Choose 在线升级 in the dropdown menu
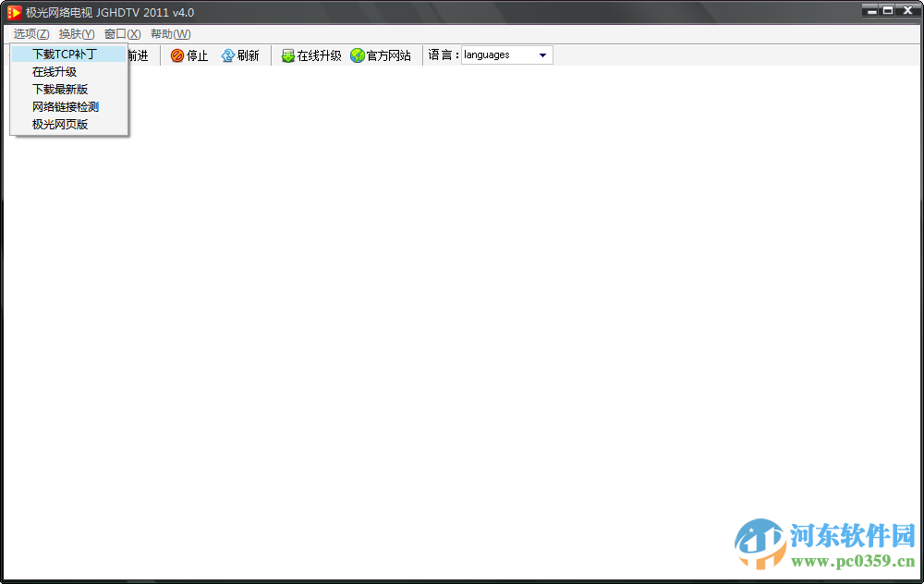This screenshot has height=584, width=924. [69, 72]
